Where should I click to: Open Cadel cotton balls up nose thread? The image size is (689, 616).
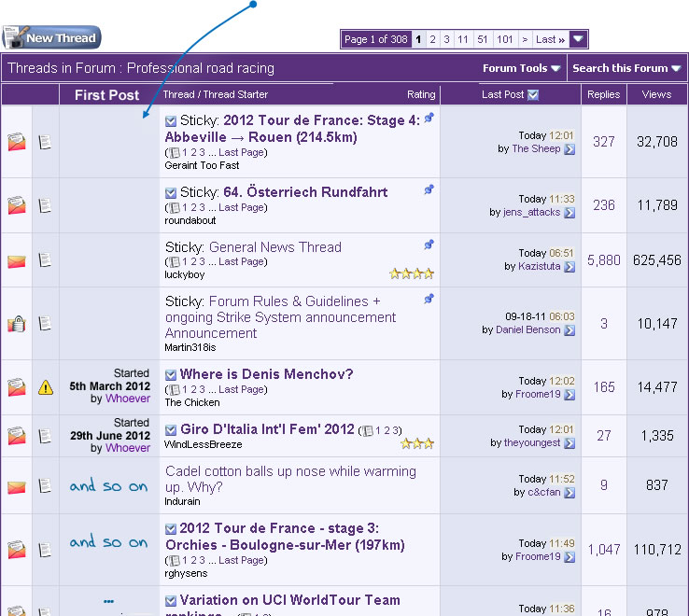(x=290, y=479)
